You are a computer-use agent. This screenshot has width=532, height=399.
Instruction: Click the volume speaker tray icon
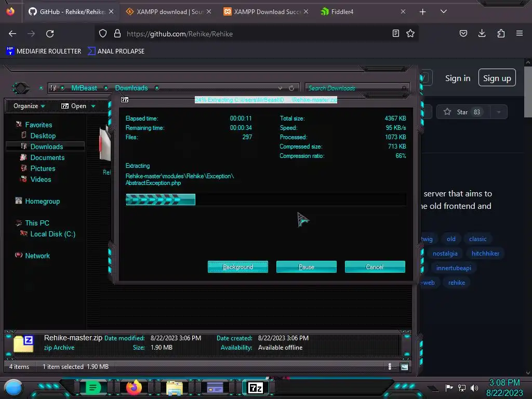point(474,388)
